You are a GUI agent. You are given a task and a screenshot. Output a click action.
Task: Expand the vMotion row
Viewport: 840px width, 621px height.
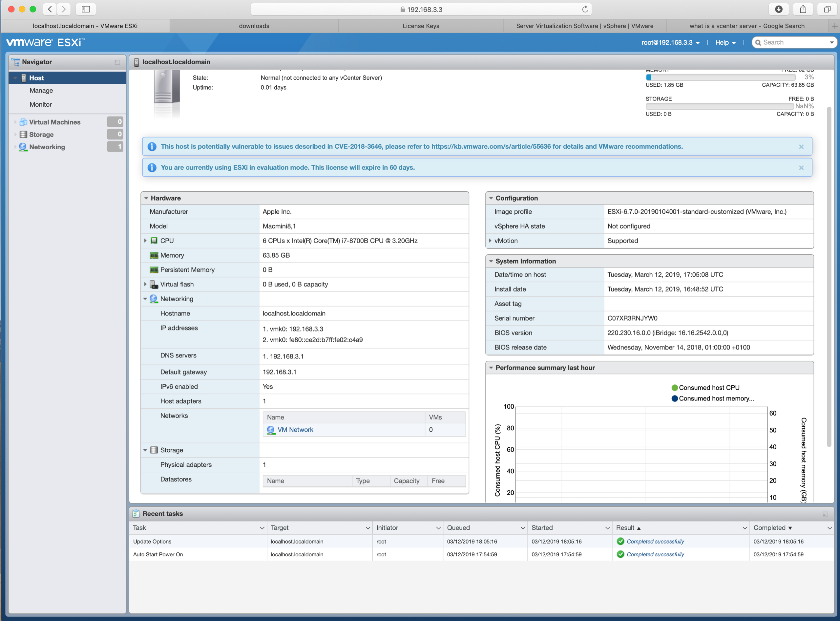pos(490,241)
